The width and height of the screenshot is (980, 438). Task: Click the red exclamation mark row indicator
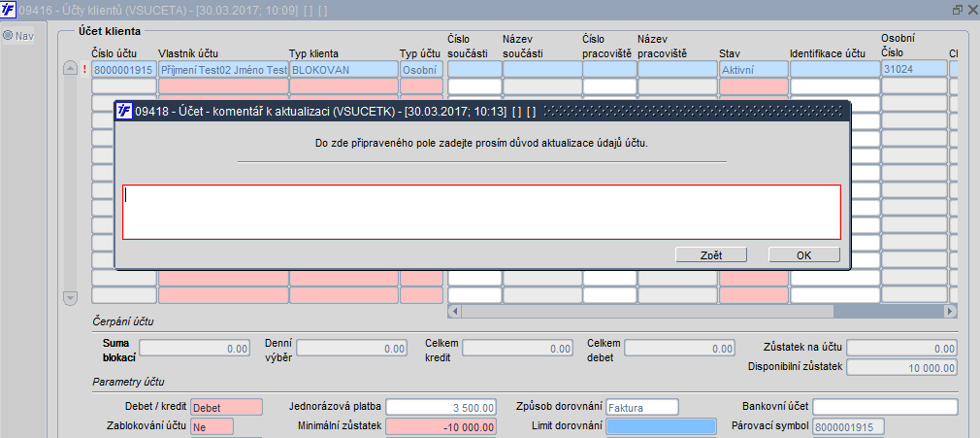[85, 70]
